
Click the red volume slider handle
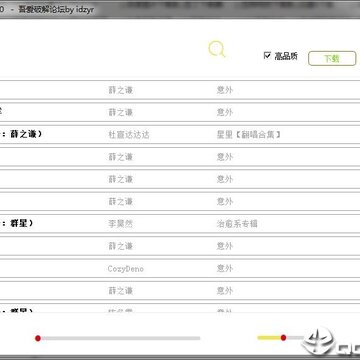(x=283, y=338)
